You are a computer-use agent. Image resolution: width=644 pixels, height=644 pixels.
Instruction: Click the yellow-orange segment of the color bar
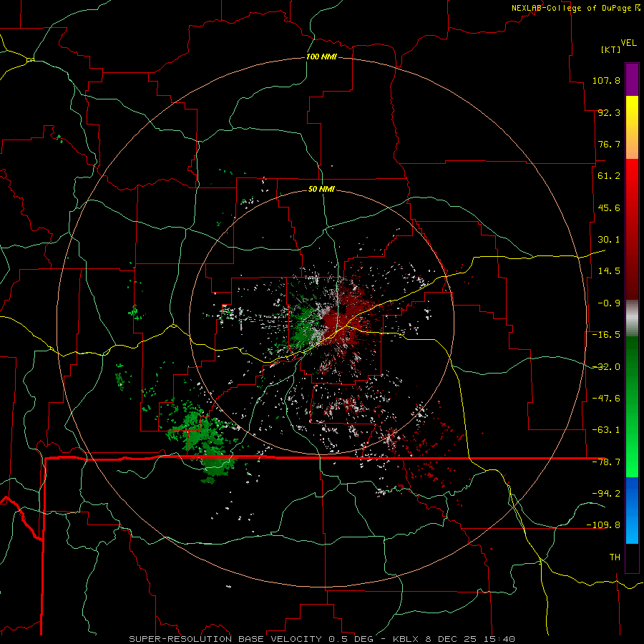click(632, 127)
